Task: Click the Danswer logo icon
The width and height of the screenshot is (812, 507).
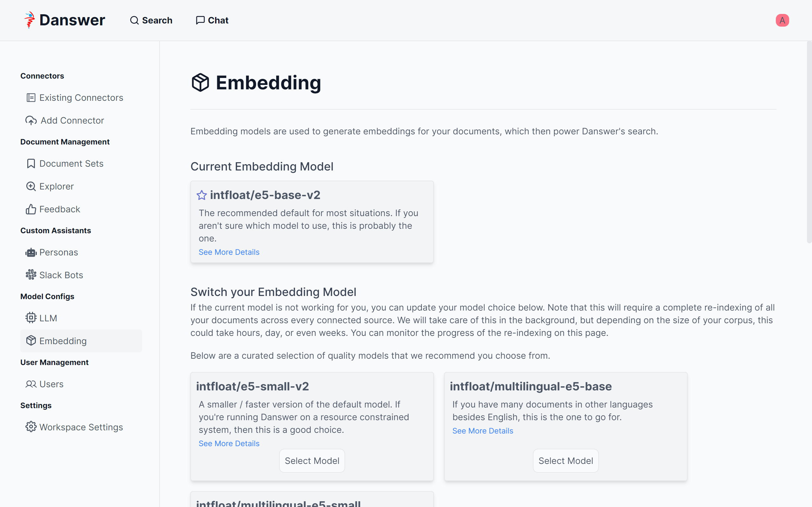Action: point(29,20)
